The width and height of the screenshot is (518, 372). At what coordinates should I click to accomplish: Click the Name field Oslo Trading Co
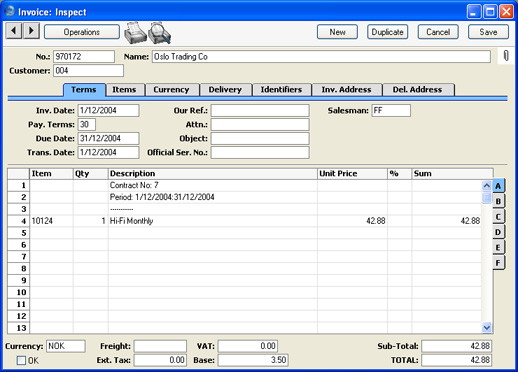click(x=321, y=56)
